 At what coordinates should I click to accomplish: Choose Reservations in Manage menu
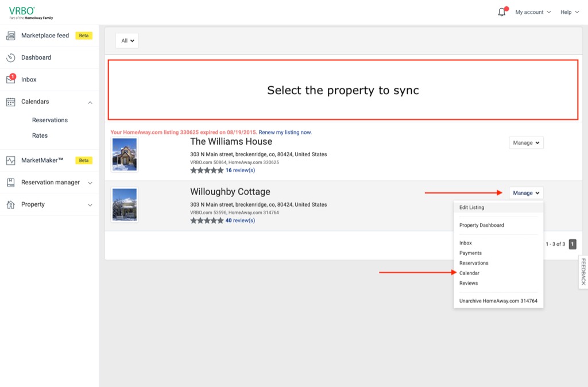474,263
